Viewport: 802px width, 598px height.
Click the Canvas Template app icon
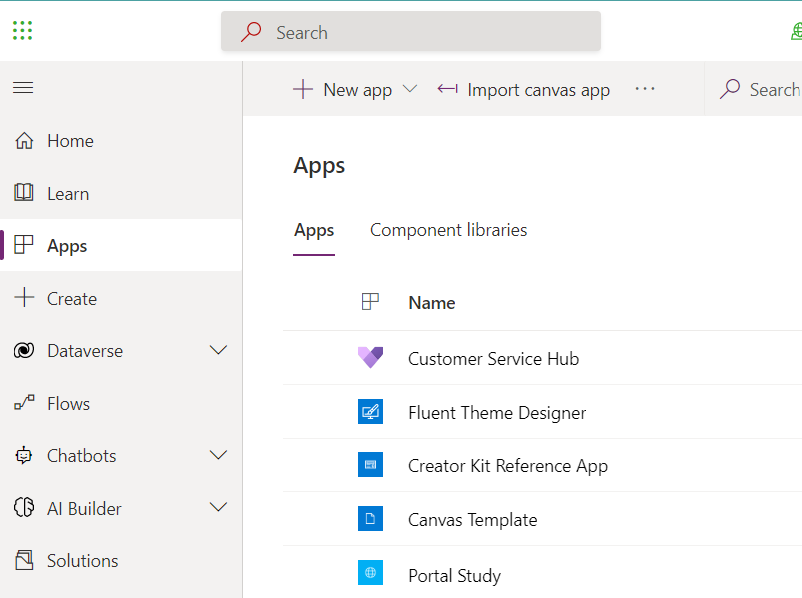pyautogui.click(x=370, y=519)
